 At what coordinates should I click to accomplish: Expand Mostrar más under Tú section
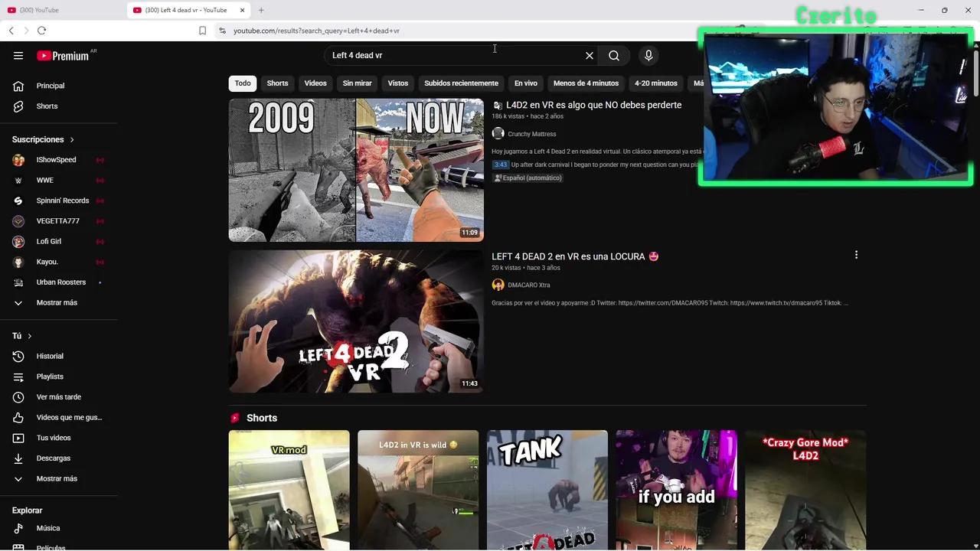coord(58,478)
